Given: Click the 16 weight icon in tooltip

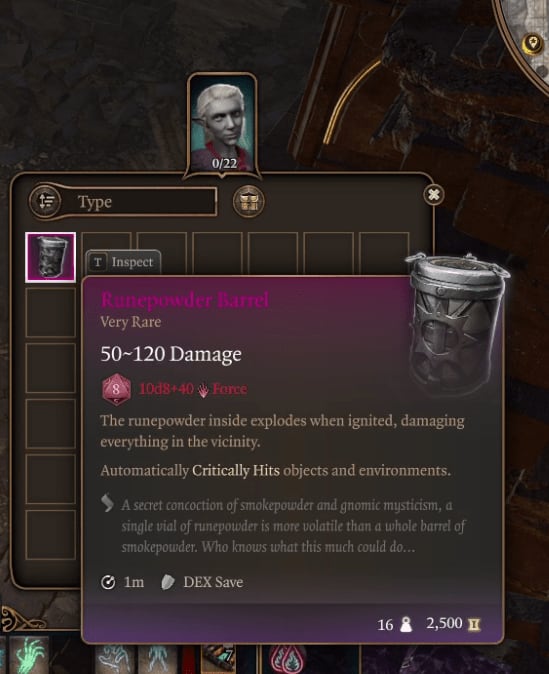Looking at the screenshot, I should point(405,624).
